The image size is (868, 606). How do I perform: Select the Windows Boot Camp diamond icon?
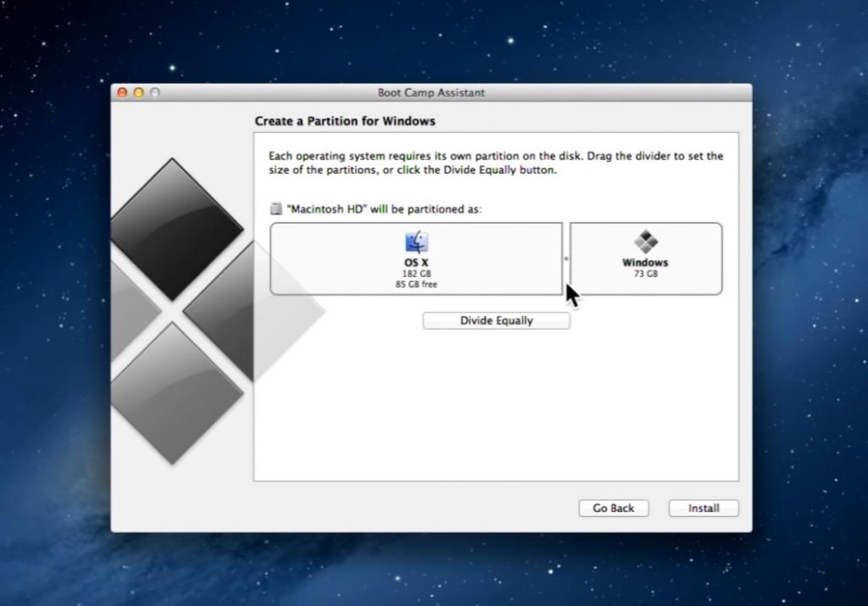(x=645, y=242)
